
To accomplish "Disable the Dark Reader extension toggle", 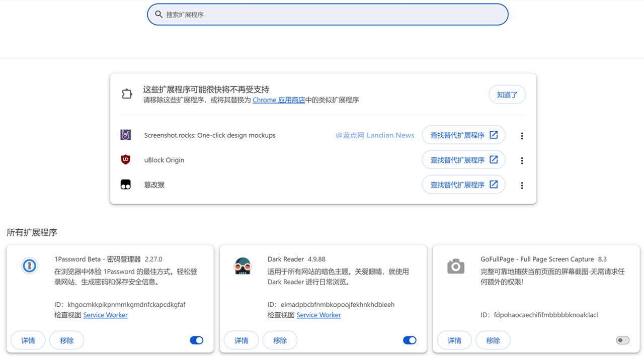I will click(410, 340).
